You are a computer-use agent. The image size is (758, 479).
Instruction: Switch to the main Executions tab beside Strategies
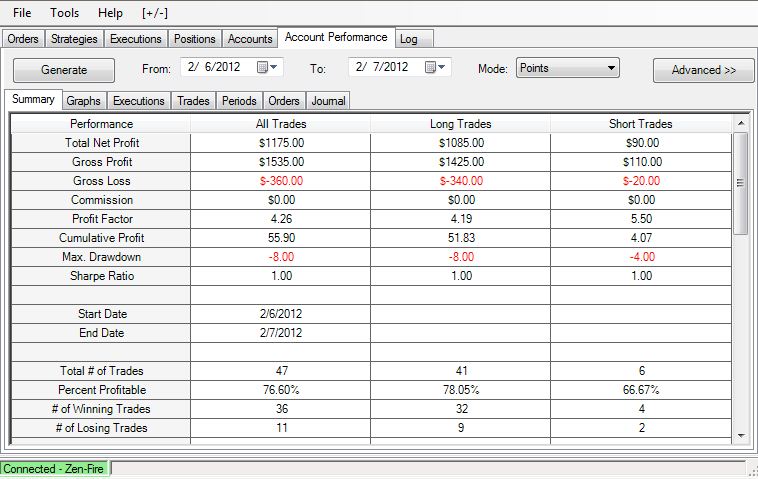pos(136,39)
